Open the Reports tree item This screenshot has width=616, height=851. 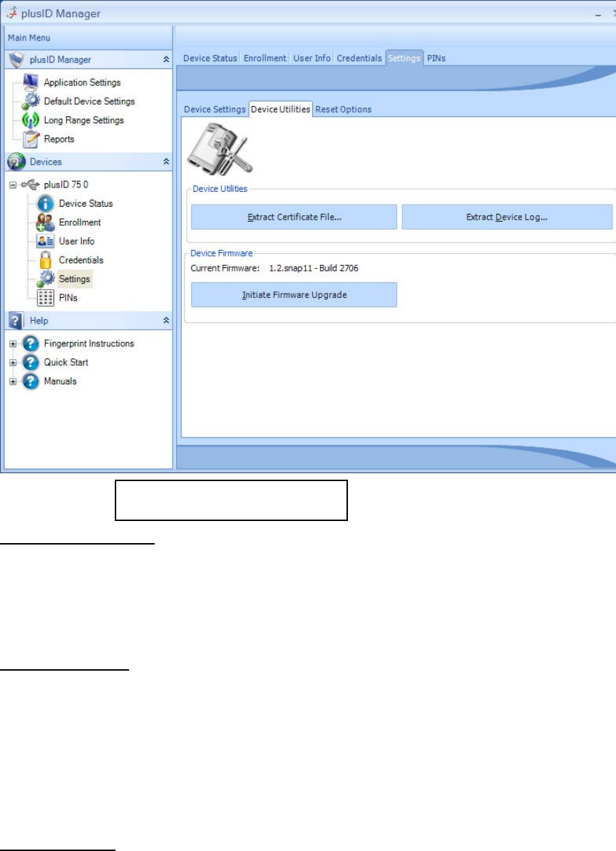pyautogui.click(x=58, y=139)
